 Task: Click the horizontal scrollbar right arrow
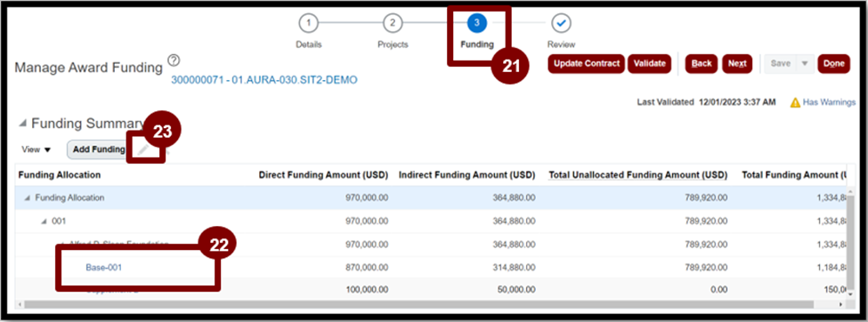coord(841,304)
